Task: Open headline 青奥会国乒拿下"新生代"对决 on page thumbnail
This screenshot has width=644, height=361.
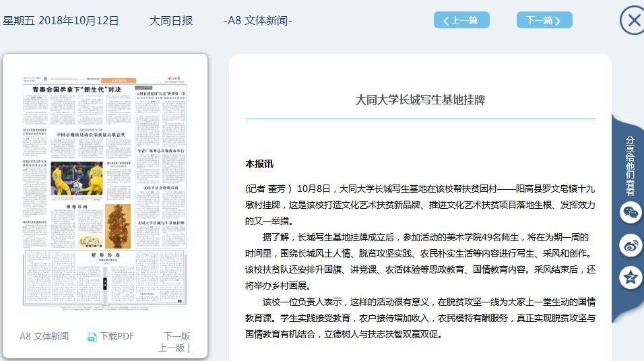Action: point(77,89)
